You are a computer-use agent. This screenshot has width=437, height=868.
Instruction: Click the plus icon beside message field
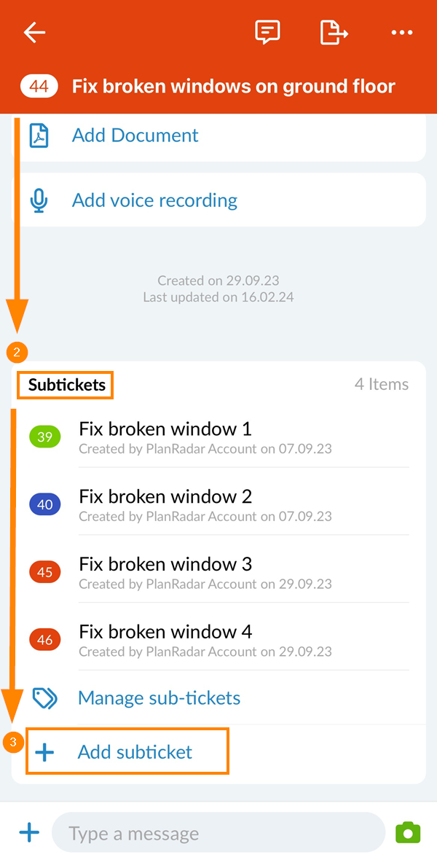tap(29, 832)
